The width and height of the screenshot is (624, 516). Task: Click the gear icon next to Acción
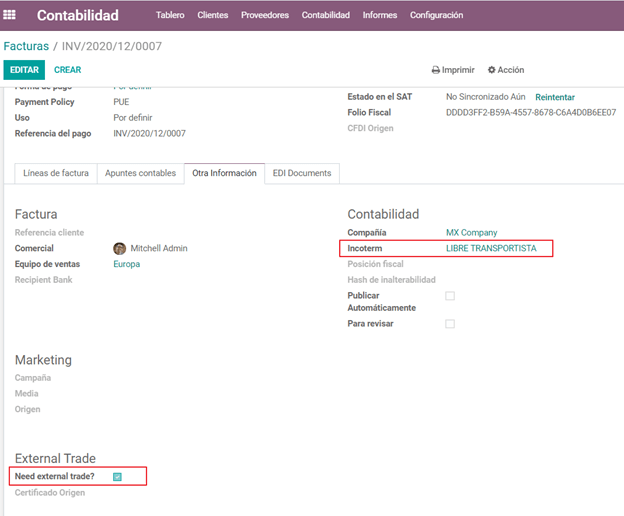click(x=491, y=70)
